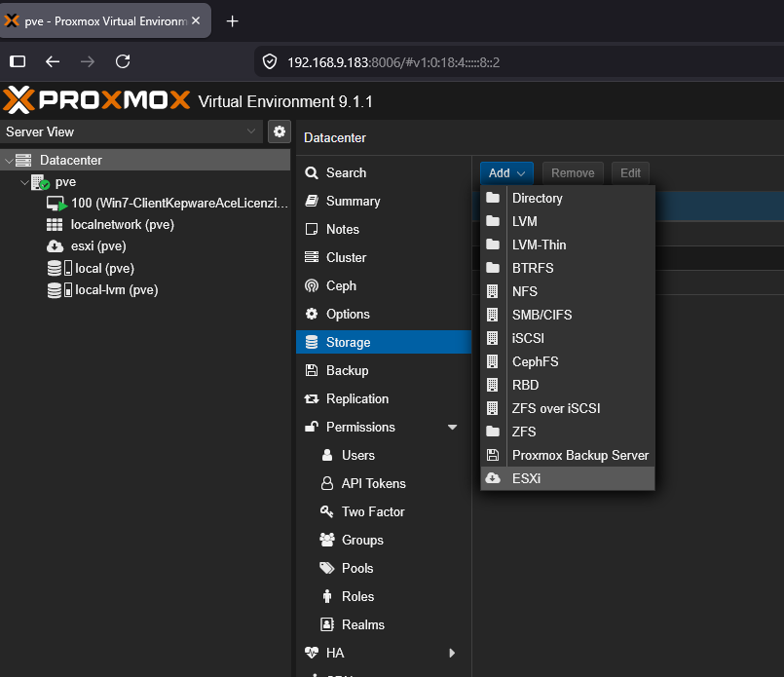Viewport: 784px width, 677px height.
Task: Open the Options section
Action: [384, 314]
